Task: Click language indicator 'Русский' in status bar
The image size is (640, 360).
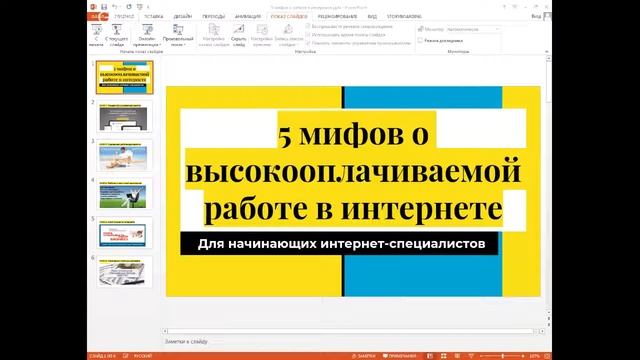Action: pyautogui.click(x=143, y=356)
